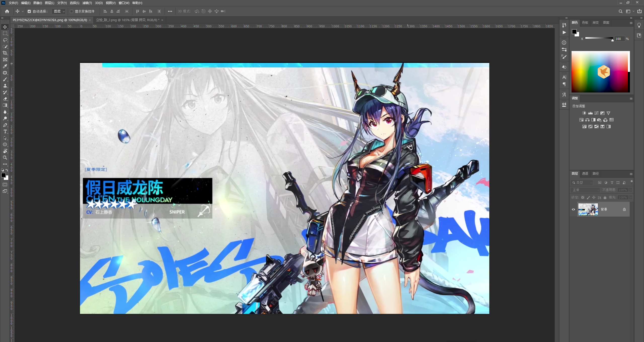Image resolution: width=644 pixels, height=342 pixels.
Task: Open the 填充 100% dropdown
Action: pos(630,198)
